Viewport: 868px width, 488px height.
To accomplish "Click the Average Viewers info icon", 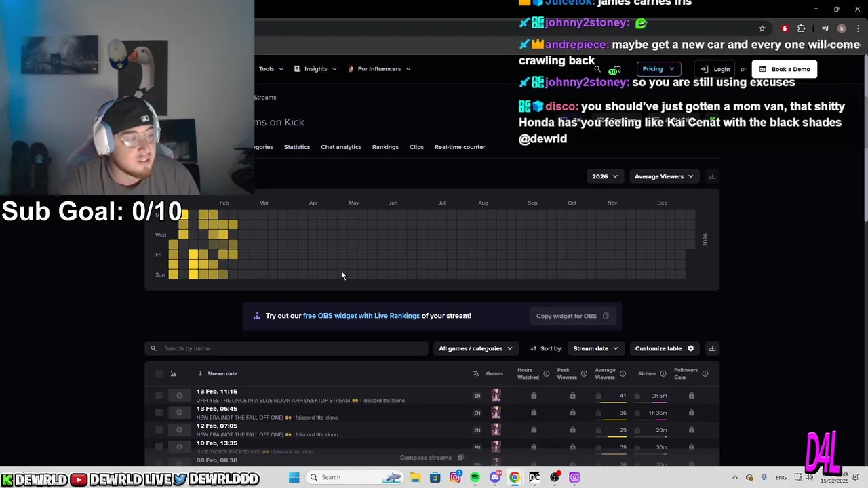I will point(623,373).
